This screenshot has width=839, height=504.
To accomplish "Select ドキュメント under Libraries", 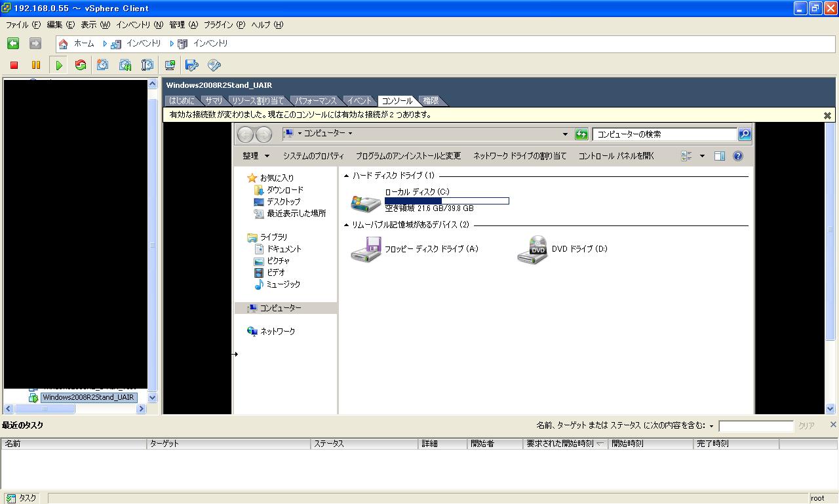I will 284,249.
